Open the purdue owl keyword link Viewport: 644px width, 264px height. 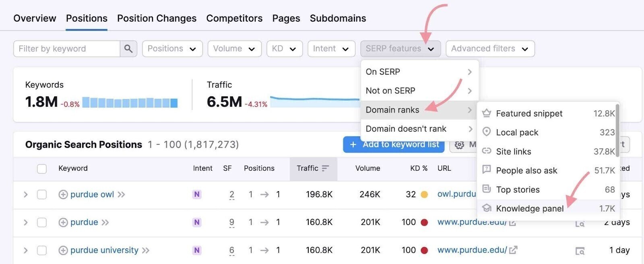coord(92,195)
